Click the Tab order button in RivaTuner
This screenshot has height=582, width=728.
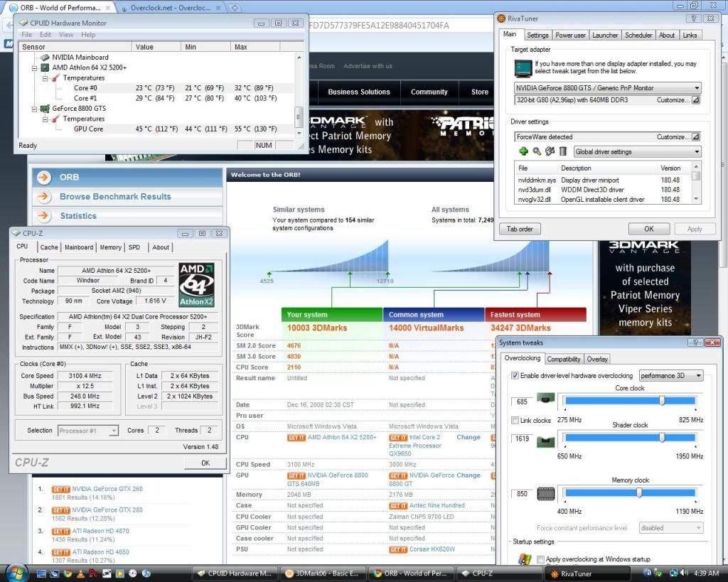pyautogui.click(x=520, y=229)
